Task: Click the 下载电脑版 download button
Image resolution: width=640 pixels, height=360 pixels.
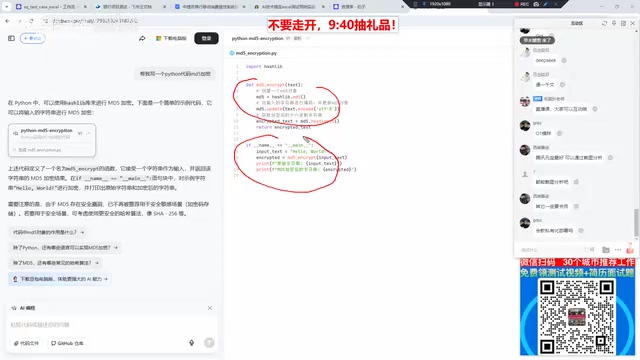Action: pyautogui.click(x=171, y=38)
